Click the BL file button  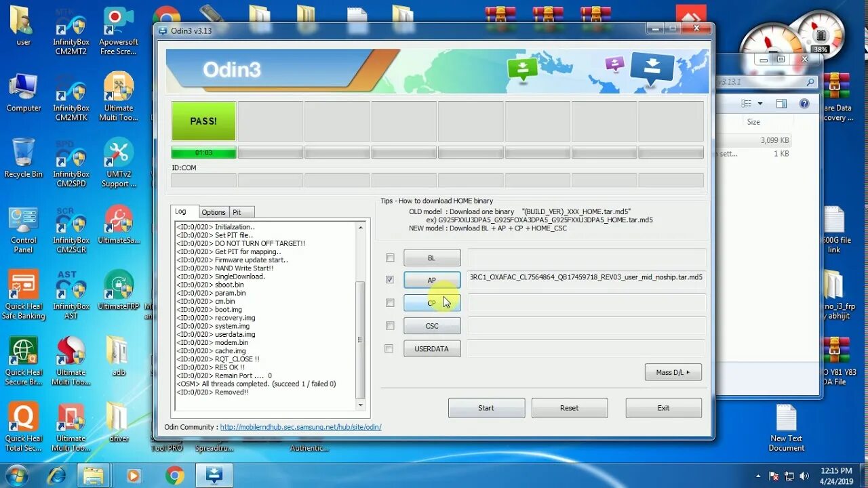[432, 258]
